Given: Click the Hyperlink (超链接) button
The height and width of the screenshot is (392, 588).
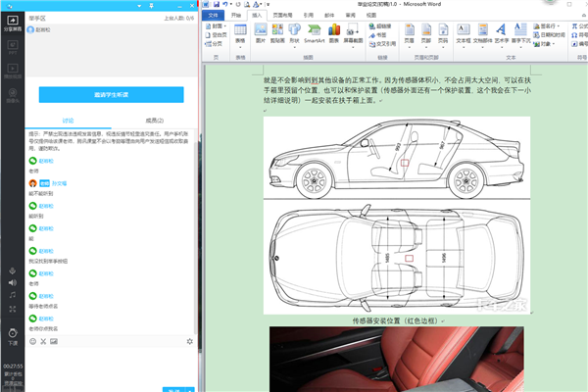Looking at the screenshot, I should click(380, 25).
